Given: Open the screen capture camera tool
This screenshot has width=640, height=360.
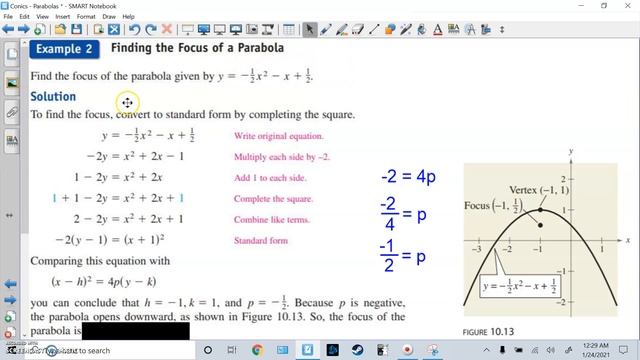Looking at the screenshot, I should click(x=252, y=29).
